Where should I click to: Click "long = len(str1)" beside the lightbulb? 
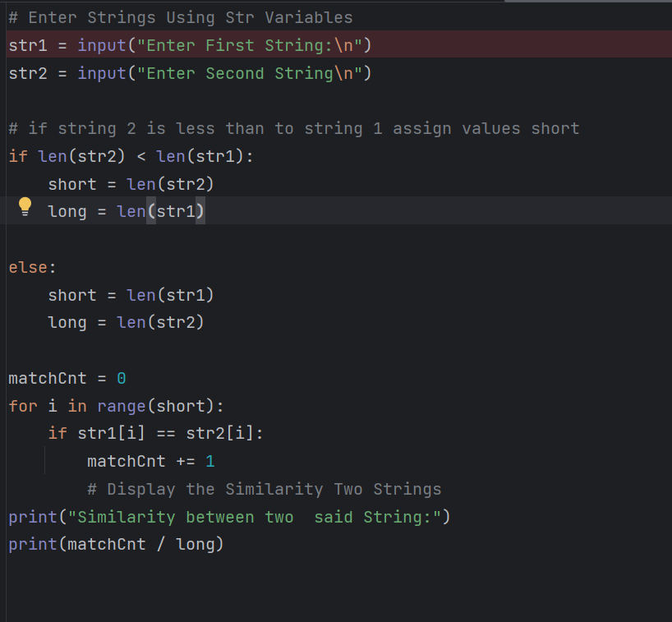(126, 212)
